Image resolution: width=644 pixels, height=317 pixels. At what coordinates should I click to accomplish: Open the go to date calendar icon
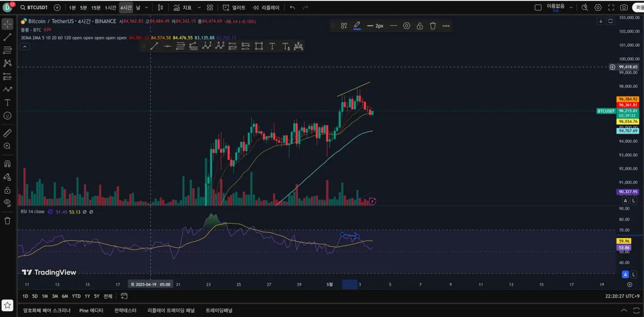pyautogui.click(x=125, y=296)
